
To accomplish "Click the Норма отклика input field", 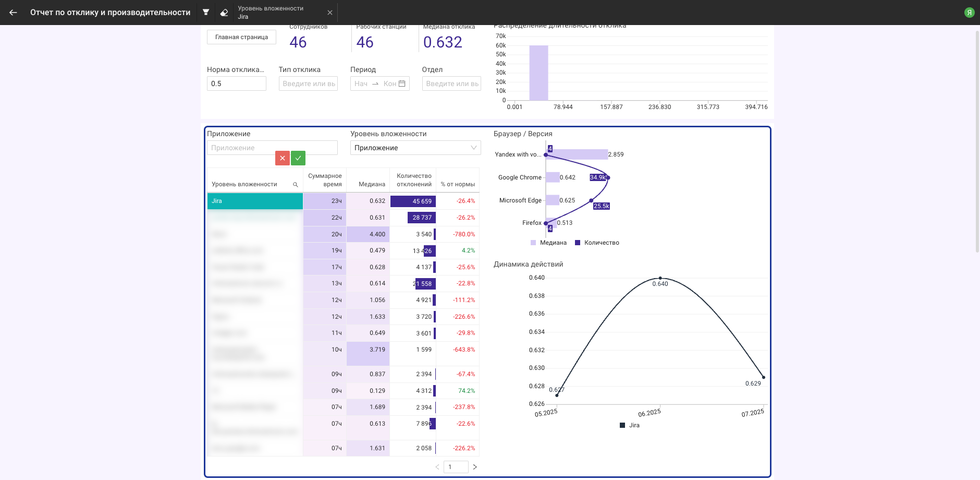I will coord(236,83).
